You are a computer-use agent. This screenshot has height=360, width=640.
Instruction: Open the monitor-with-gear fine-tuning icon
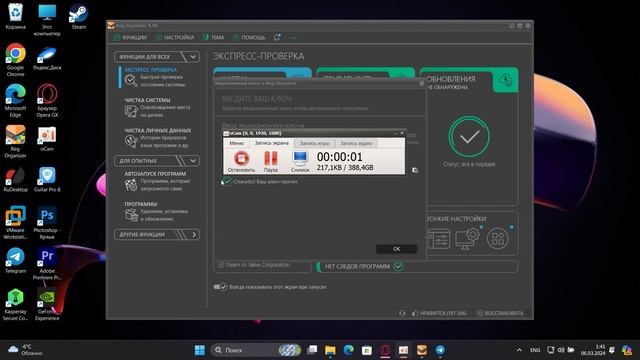467,239
